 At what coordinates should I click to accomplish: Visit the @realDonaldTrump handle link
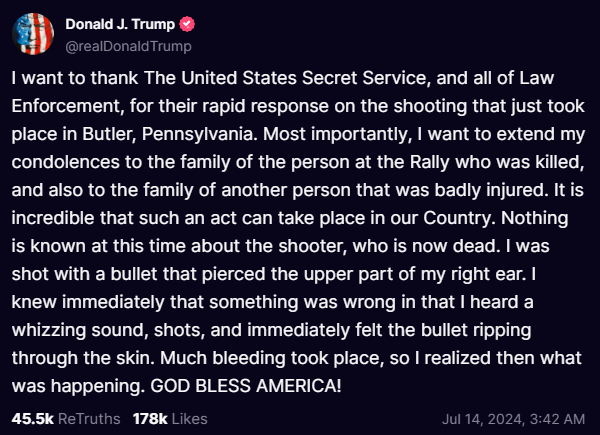[129, 46]
